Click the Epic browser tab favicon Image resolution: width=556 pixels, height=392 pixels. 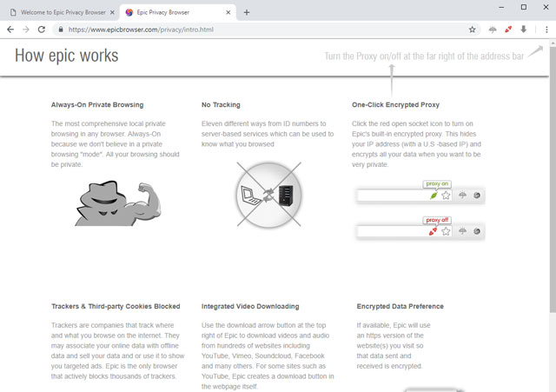pyautogui.click(x=129, y=12)
